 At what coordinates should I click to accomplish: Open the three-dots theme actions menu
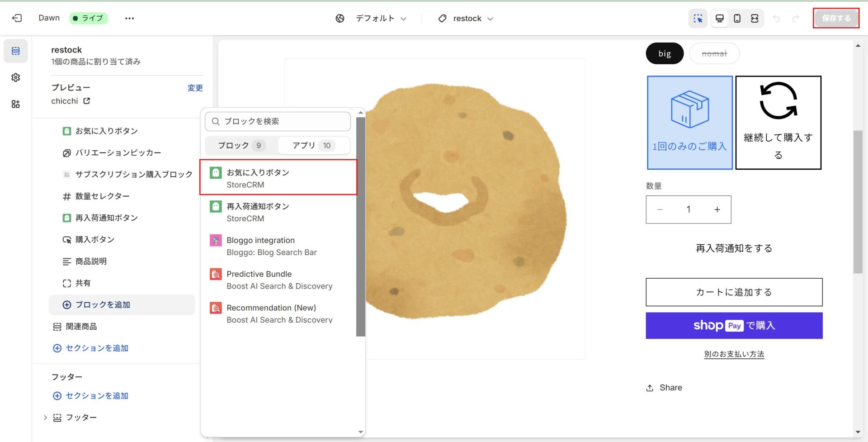coord(129,19)
